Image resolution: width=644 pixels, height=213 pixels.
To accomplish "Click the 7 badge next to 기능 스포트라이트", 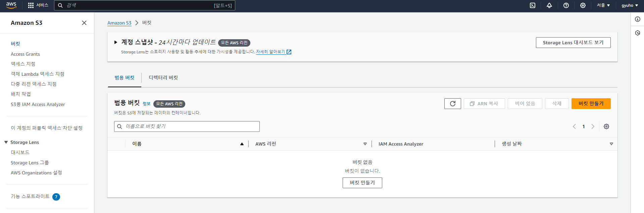I will tap(56, 197).
